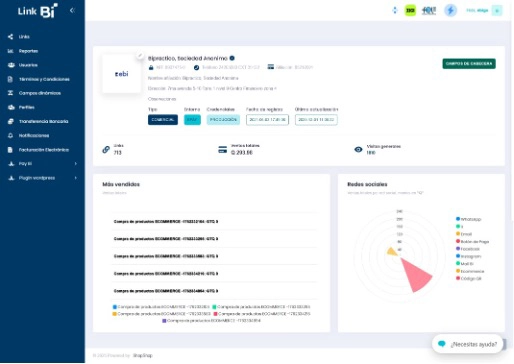514x364 pixels.
Task: Expand the Pay BI submenu arrow
Action: 76,164
